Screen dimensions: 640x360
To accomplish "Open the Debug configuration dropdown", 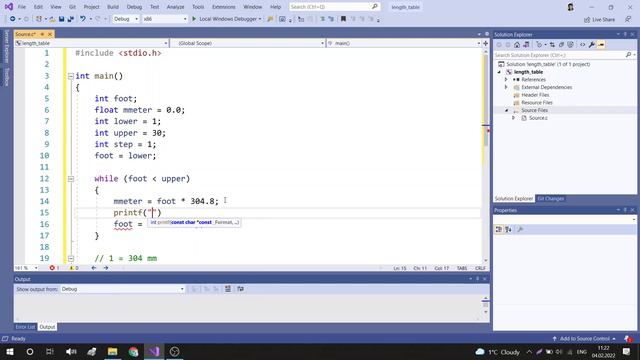I will tap(126, 19).
